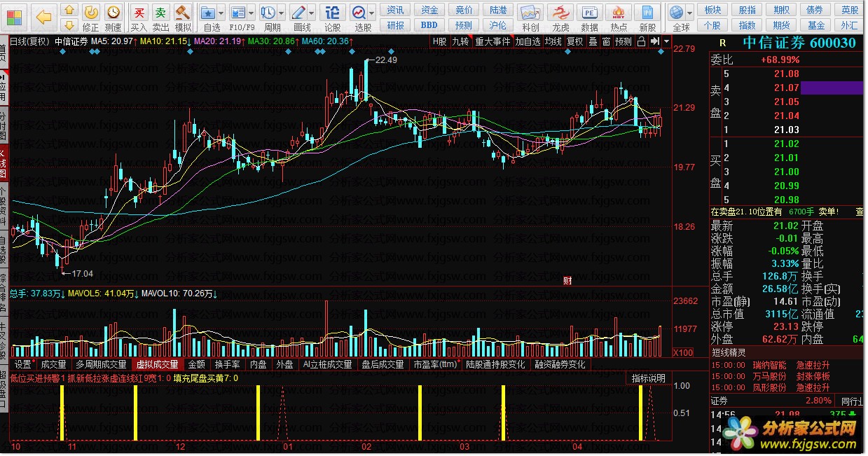868x456 pixels.
Task: Expand the 画线 dropdown arrow
Action: coord(312,13)
